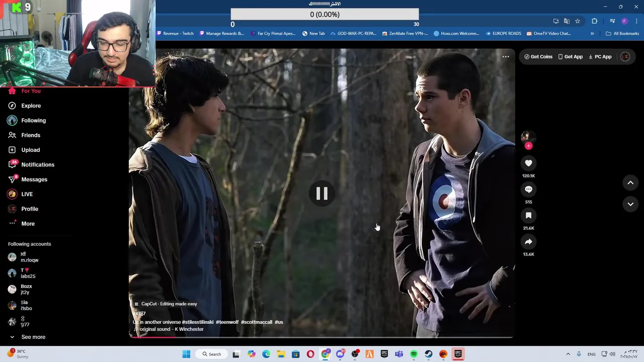Click the translate page icon
Image resolution: width=644 pixels, height=362 pixels.
pyautogui.click(x=567, y=21)
